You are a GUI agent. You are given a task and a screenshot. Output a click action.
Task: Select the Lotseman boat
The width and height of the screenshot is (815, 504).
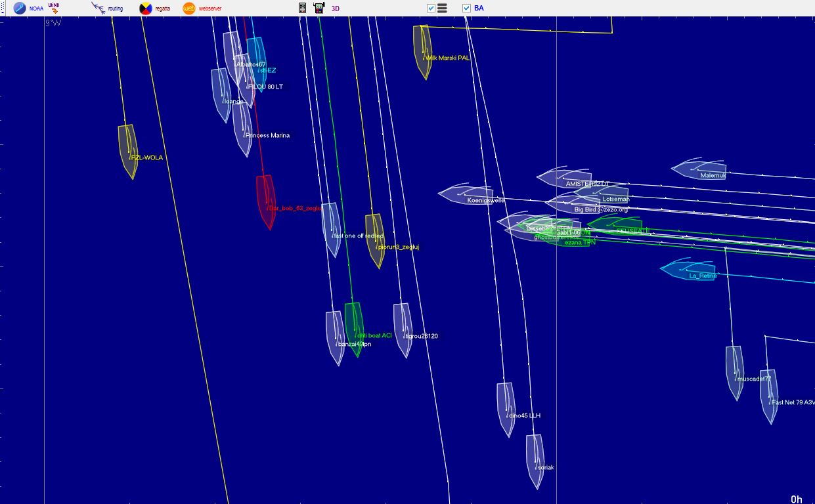[x=601, y=195]
